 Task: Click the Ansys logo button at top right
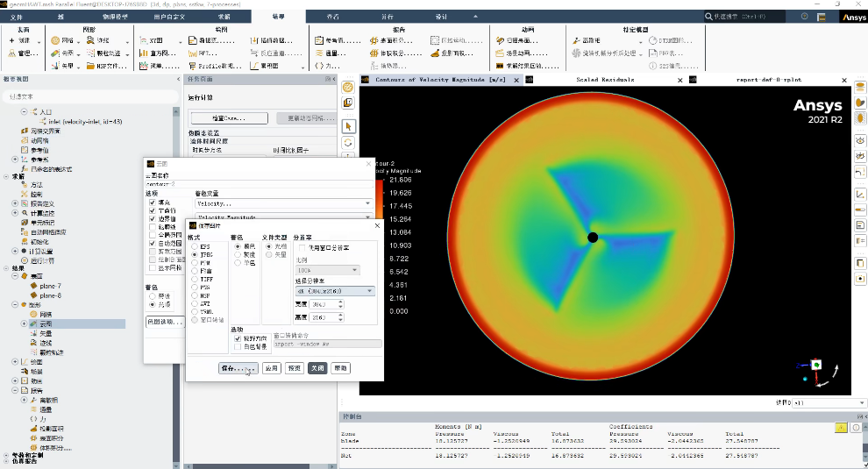point(854,18)
